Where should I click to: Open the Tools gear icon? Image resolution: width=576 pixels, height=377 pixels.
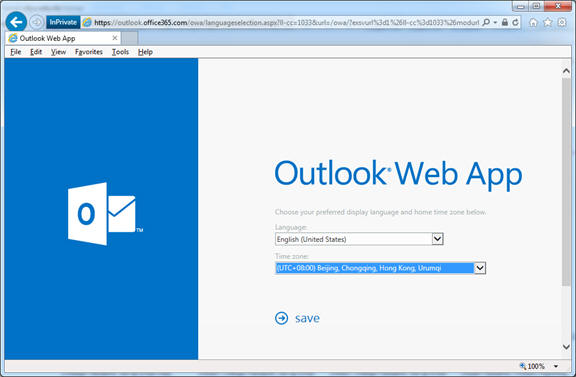[562, 22]
